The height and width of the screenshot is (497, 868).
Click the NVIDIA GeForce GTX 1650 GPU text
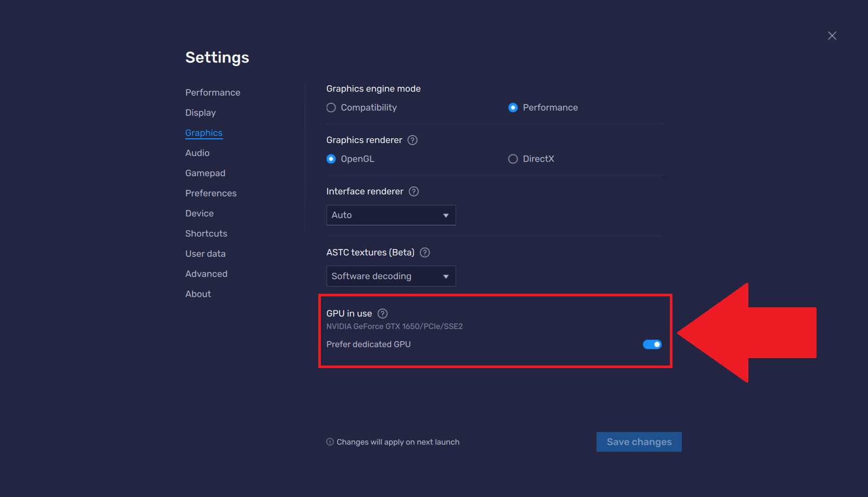point(394,326)
